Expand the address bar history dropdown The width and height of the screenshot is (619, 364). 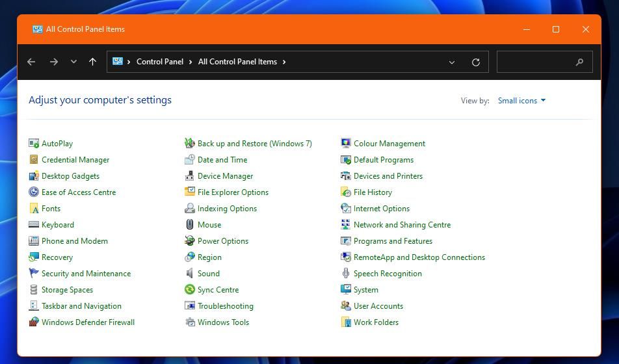pyautogui.click(x=452, y=62)
